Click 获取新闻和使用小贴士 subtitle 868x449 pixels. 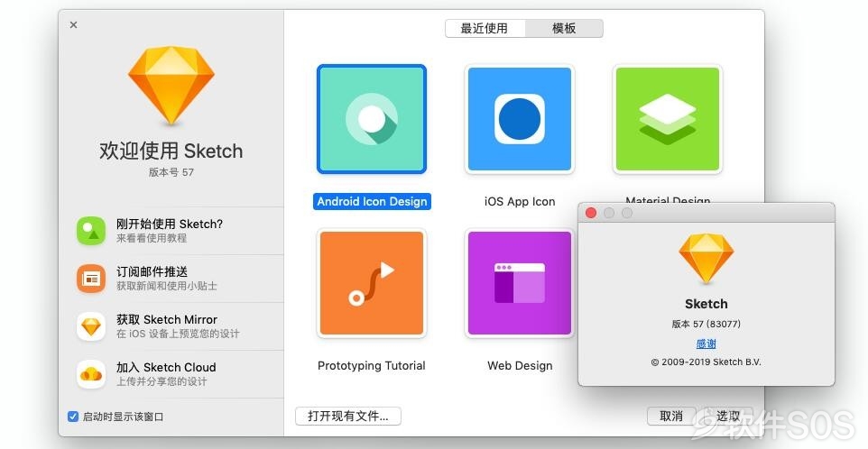(166, 286)
